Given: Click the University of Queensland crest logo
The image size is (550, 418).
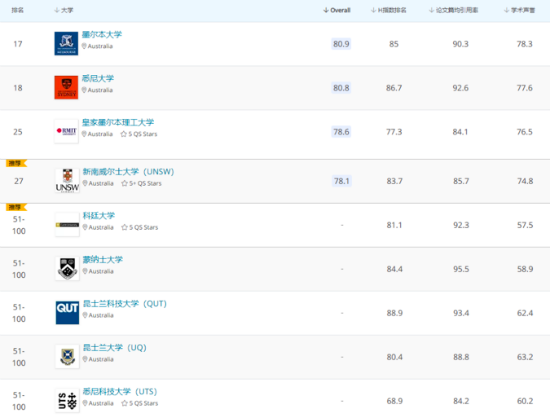Looking at the screenshot, I should coord(67,356).
